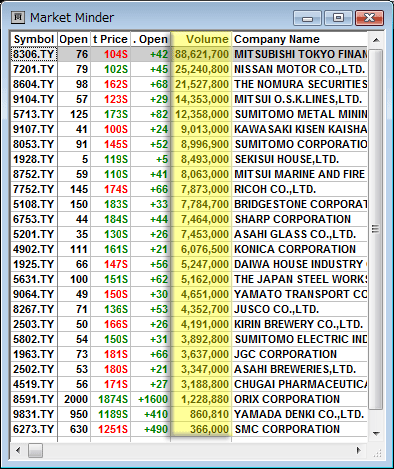Select symbol 6753.TY

coord(33,219)
